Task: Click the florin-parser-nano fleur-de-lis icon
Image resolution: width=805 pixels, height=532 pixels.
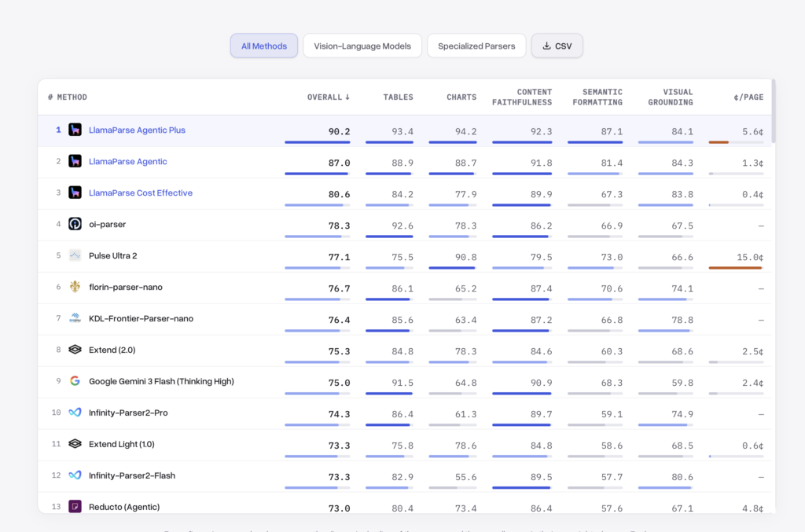Action: [x=75, y=287]
